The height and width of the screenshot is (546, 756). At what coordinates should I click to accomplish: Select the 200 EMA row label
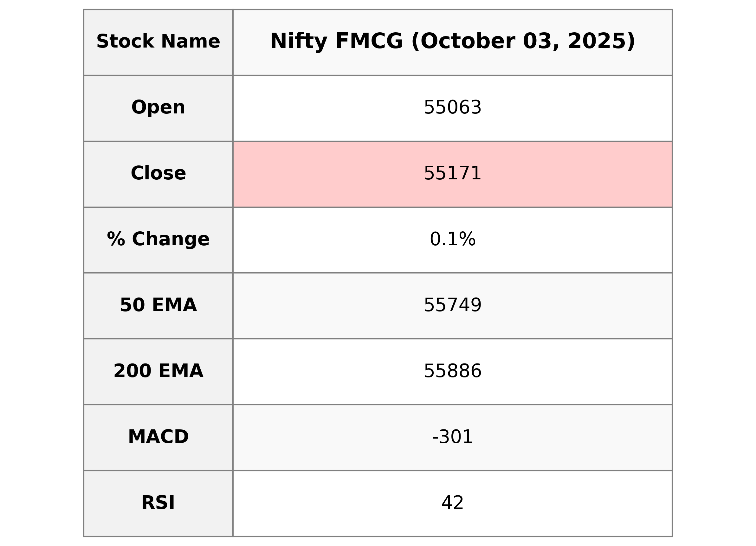[x=158, y=371]
